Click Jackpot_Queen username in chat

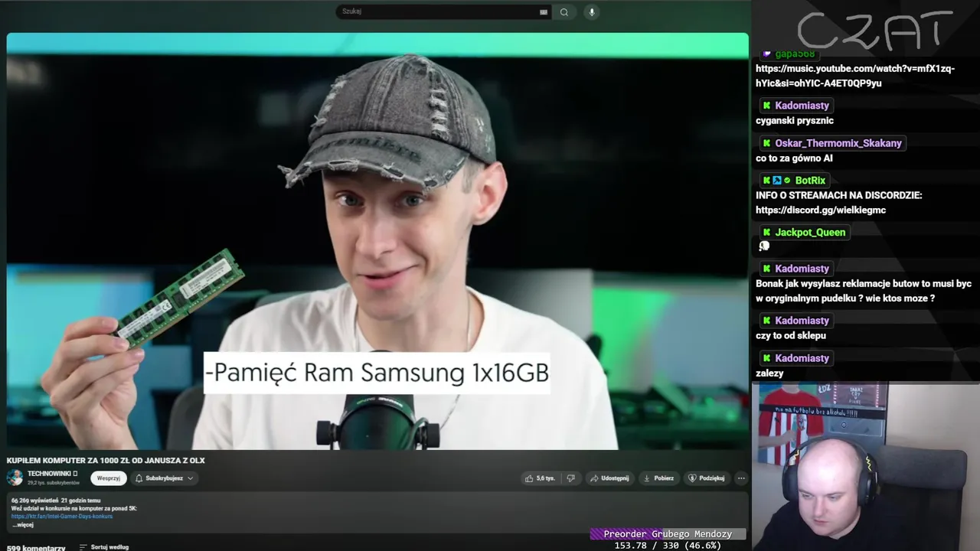810,233
